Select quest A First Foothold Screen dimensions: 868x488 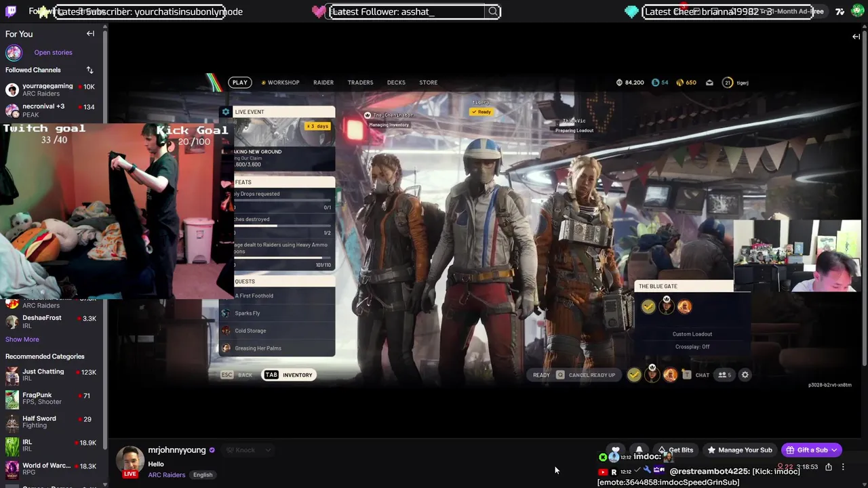pos(278,296)
